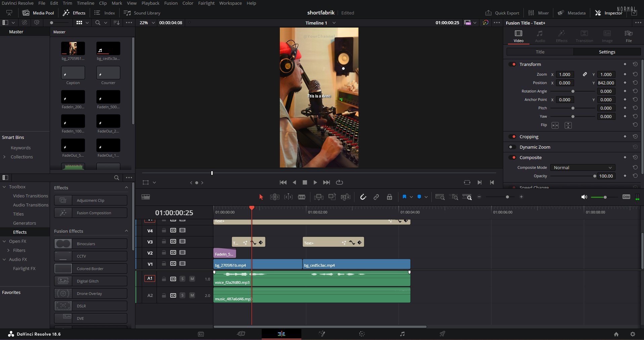Flip clip vertically in Inspector

(568, 125)
